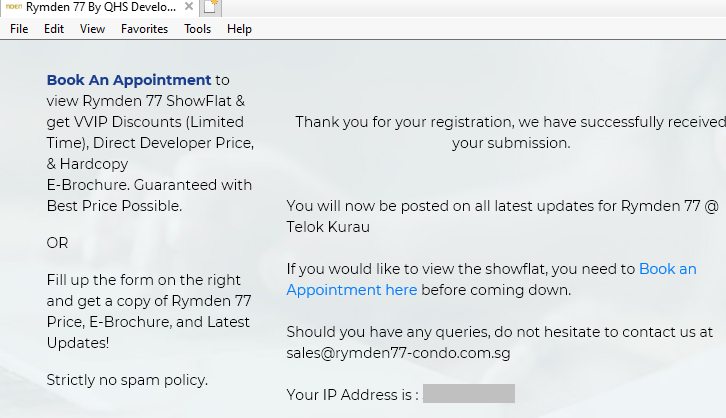Viewport: 726px width, 418px height.
Task: Click the 'Telok Kurau' updates paragraph
Action: 502,216
